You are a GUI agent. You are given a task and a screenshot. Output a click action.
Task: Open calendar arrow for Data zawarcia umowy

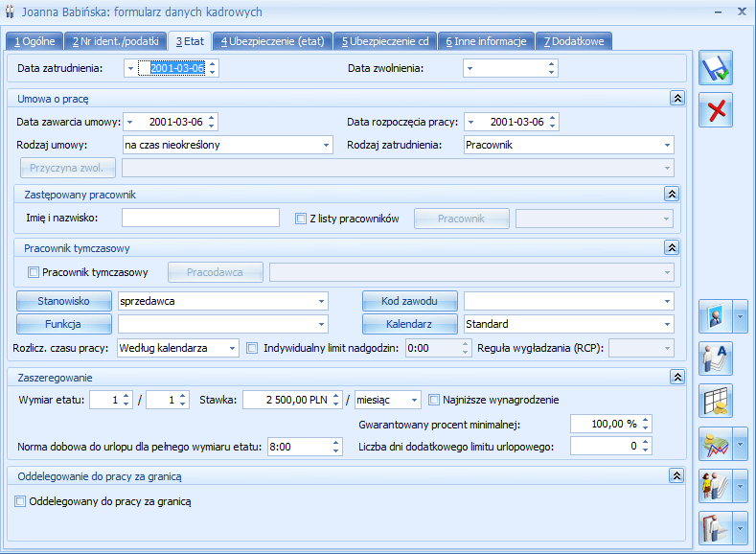(x=129, y=122)
